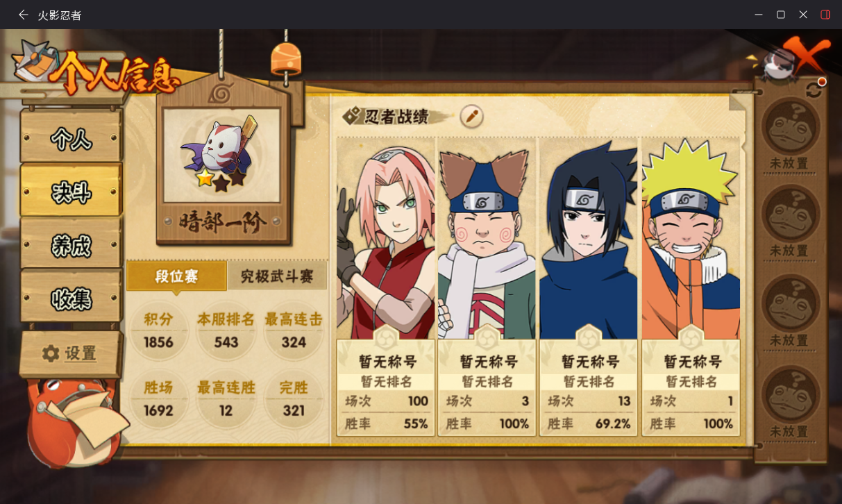
Task: Click the pencil edit icon beside 忍者战绩
Action: (x=471, y=116)
